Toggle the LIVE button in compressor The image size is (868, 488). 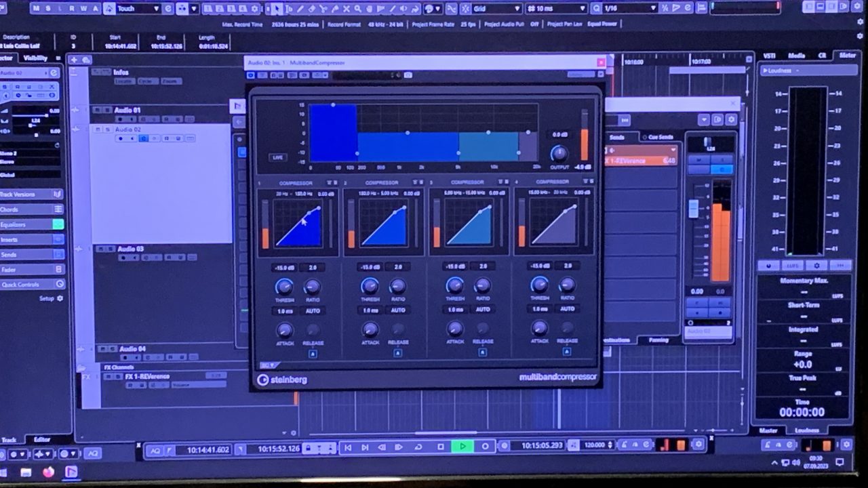click(x=277, y=157)
